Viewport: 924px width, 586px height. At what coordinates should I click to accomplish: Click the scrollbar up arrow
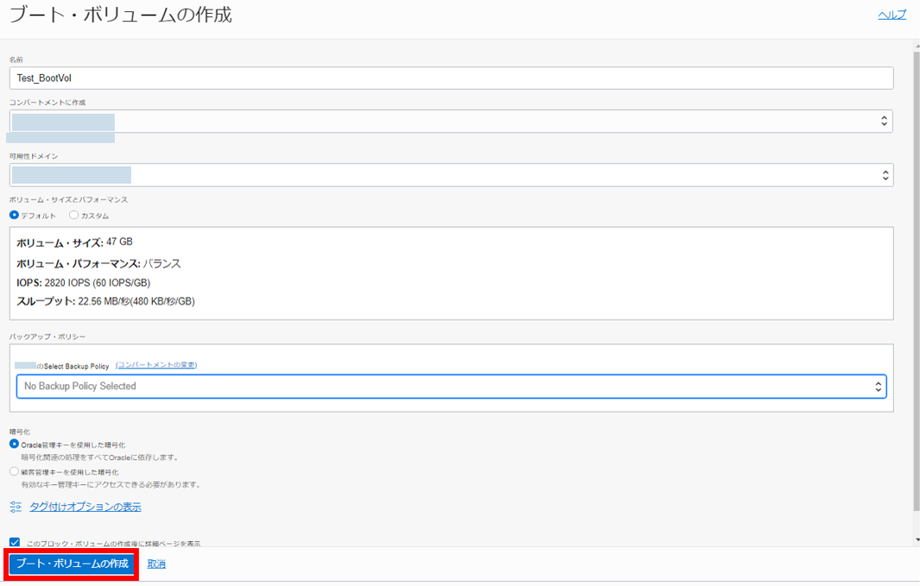[917, 46]
